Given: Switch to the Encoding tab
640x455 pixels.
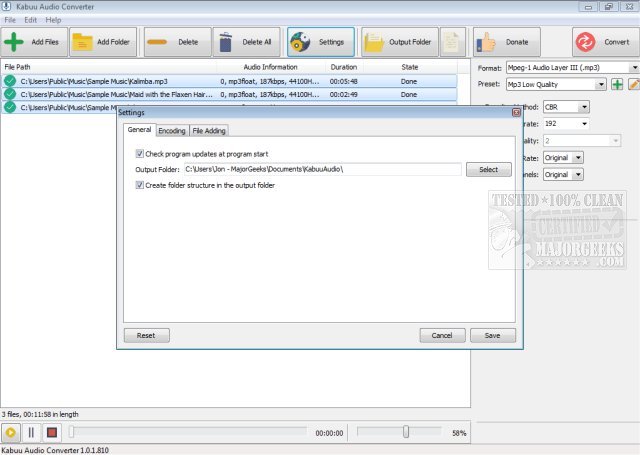Looking at the screenshot, I should [172, 131].
